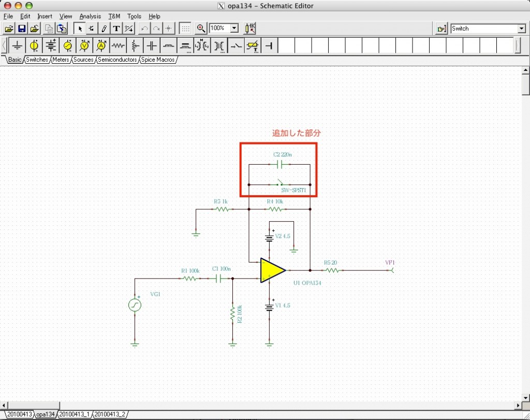Activate the zoom magnifier tool

pyautogui.click(x=201, y=28)
